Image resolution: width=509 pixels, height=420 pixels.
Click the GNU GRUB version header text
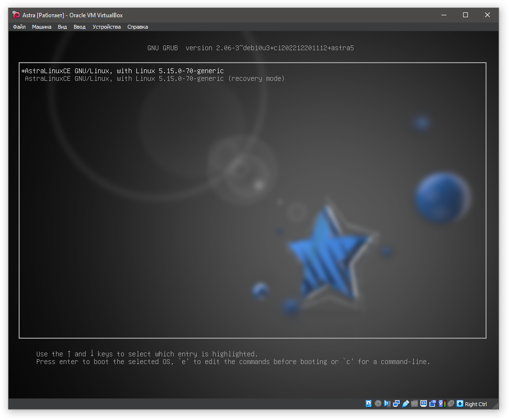pyautogui.click(x=251, y=48)
